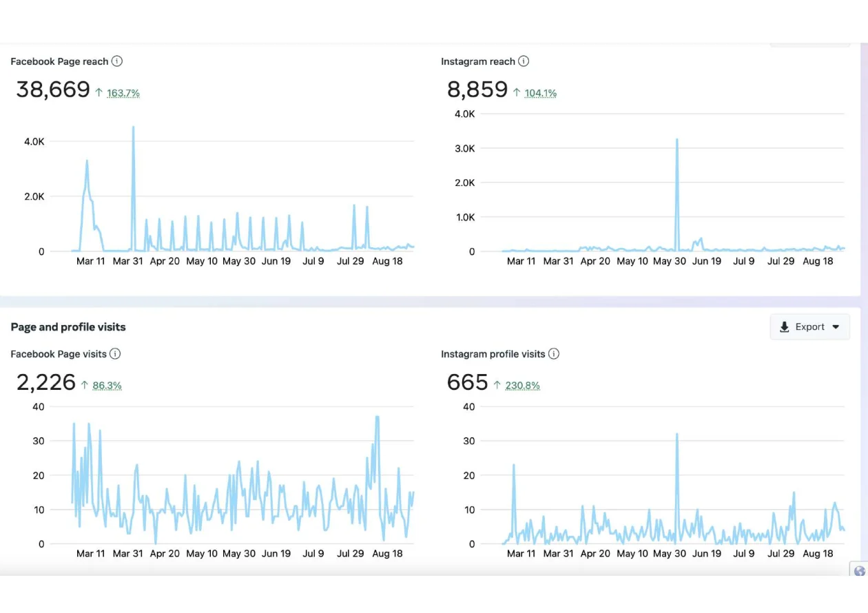868x613 pixels.
Task: Click the green up arrow beside 230.8%
Action: click(498, 384)
